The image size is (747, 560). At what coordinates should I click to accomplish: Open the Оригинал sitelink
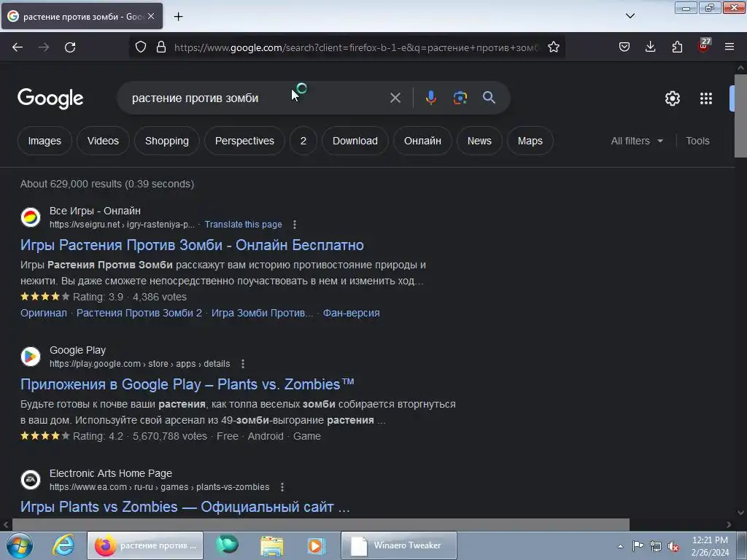point(43,313)
